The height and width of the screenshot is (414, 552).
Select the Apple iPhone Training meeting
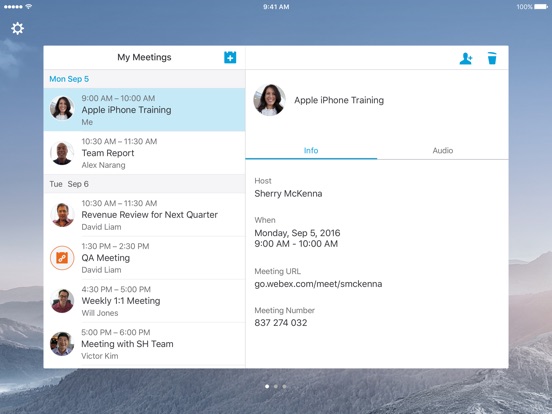point(144,109)
